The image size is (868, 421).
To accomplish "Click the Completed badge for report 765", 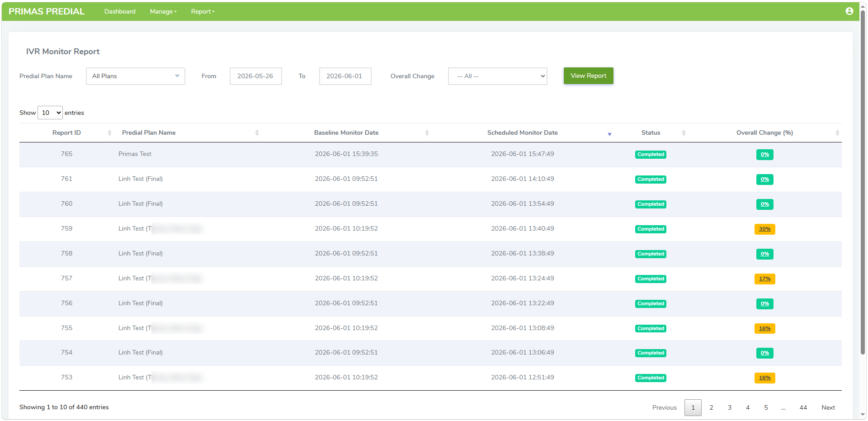I will pos(651,155).
